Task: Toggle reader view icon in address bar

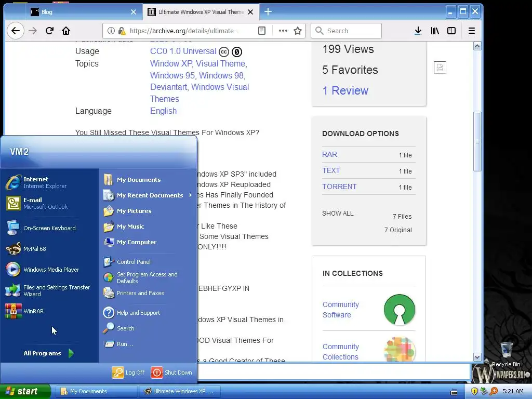Action: 262,31
